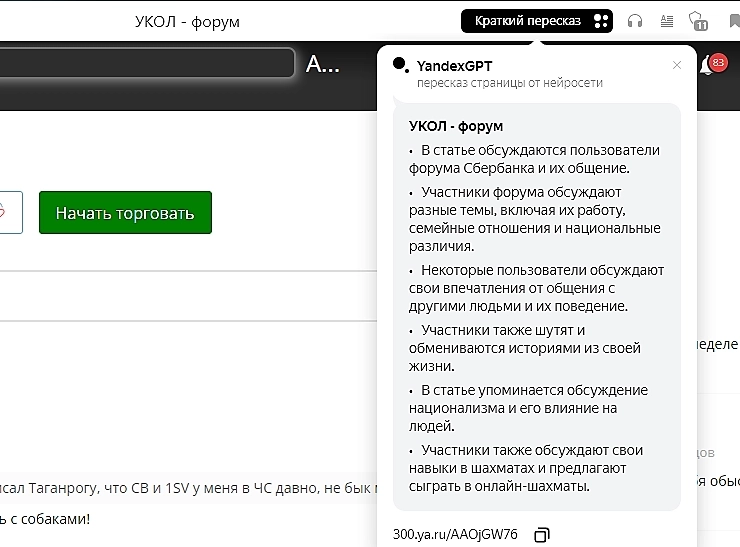Click the YandexGPT logo icon
740x547 pixels.
[x=400, y=65]
